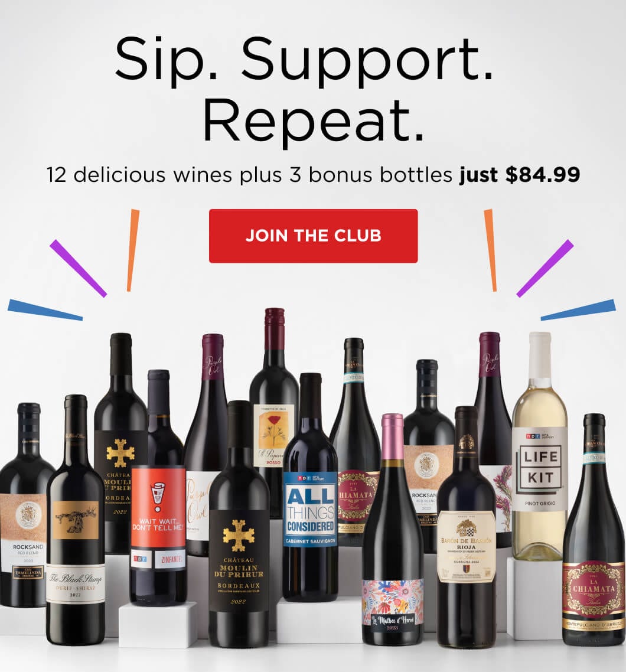Screen dimensions: 626x672
Task: Click the orange burst line left of button
Action: point(133,250)
